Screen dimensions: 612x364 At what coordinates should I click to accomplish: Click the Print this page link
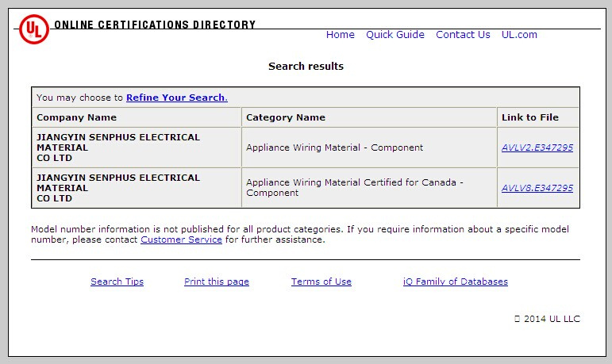[x=217, y=282]
